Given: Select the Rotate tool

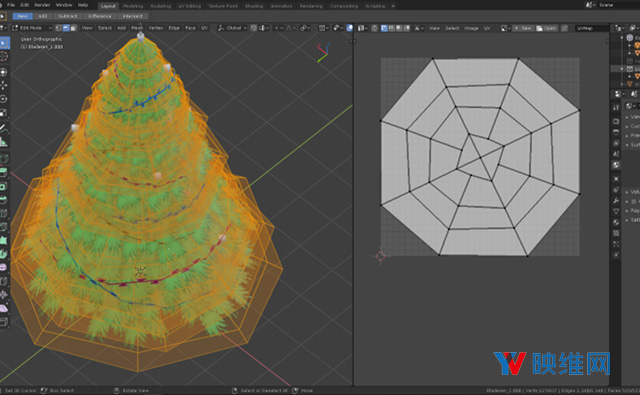Looking at the screenshot, I should click(4, 99).
